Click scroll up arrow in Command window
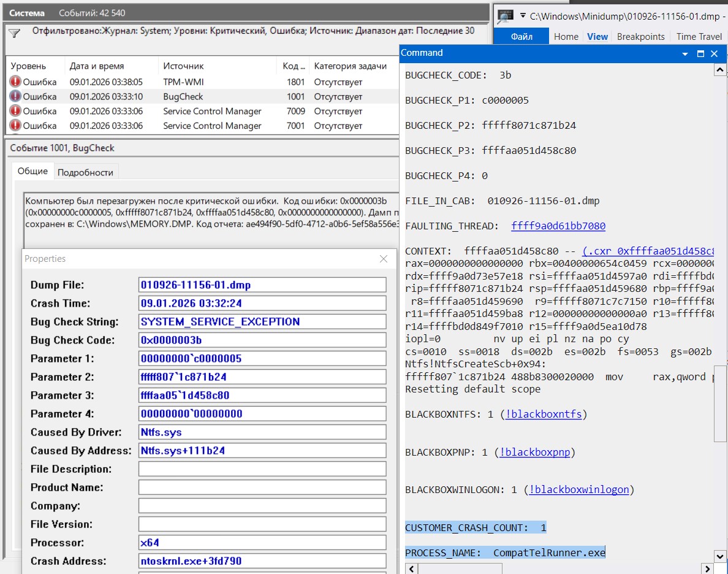The width and height of the screenshot is (728, 574). coord(719,70)
